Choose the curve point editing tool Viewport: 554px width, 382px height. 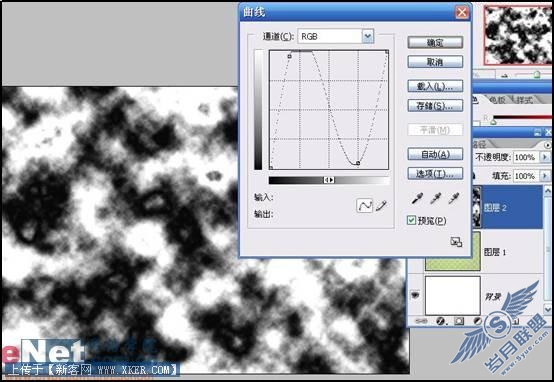click(x=364, y=205)
